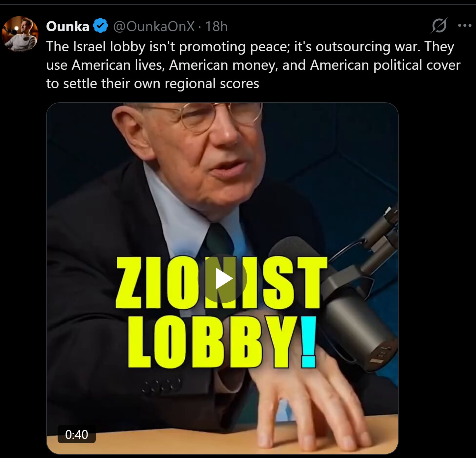
Task: Open the post via the 18h timestamp
Action: tap(216, 26)
